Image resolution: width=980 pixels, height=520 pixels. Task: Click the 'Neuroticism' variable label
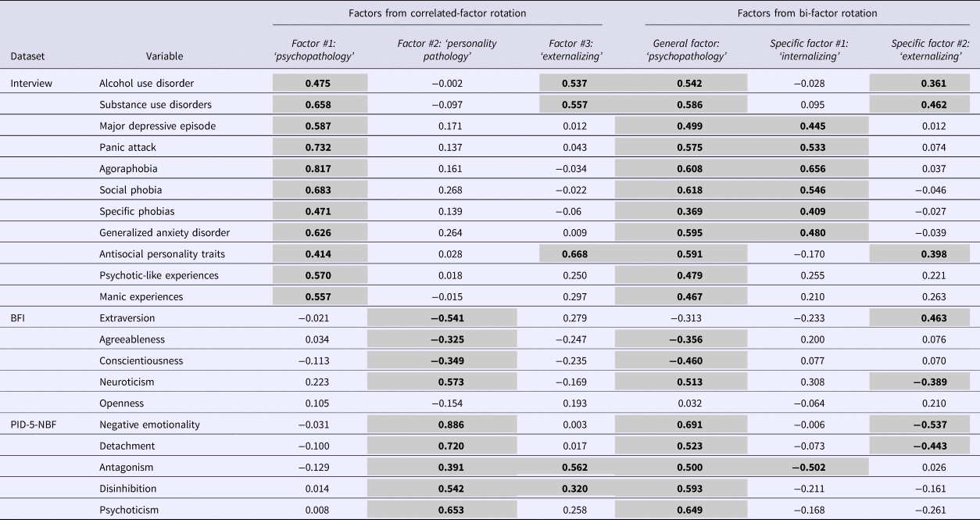coord(126,382)
